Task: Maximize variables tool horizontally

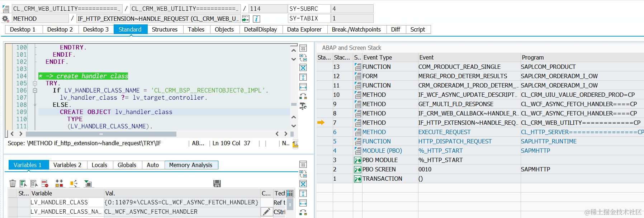Action: click(x=303, y=203)
